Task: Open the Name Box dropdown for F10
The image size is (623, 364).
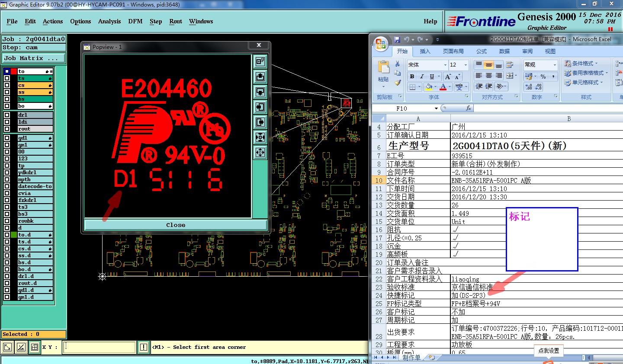Action: [x=436, y=109]
